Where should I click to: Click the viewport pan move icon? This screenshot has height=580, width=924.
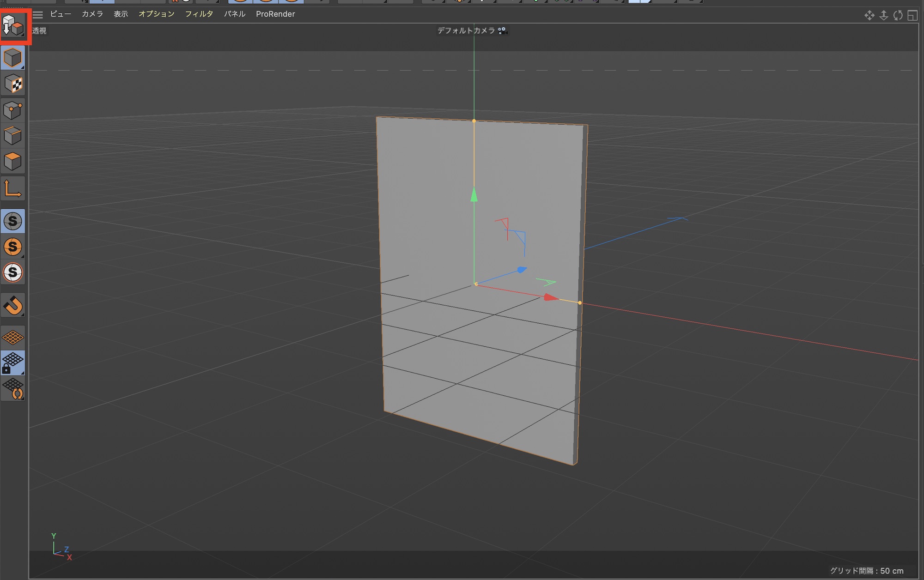point(869,15)
